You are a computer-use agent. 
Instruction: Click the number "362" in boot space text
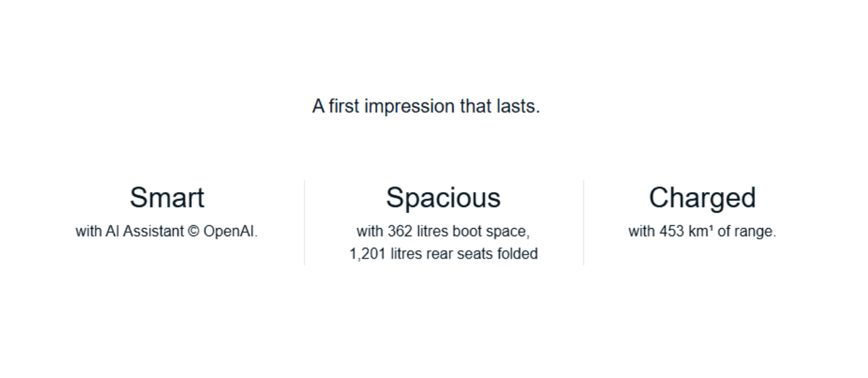coord(401,231)
